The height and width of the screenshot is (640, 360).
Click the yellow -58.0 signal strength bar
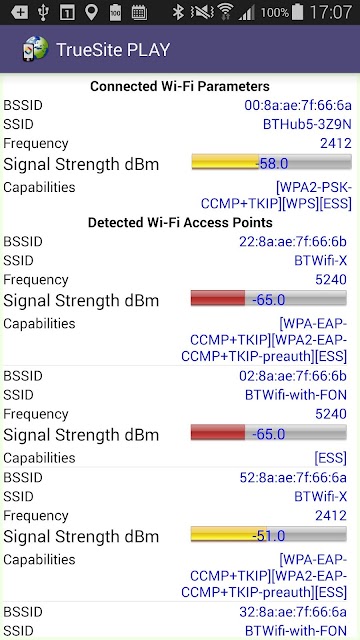tap(271, 162)
